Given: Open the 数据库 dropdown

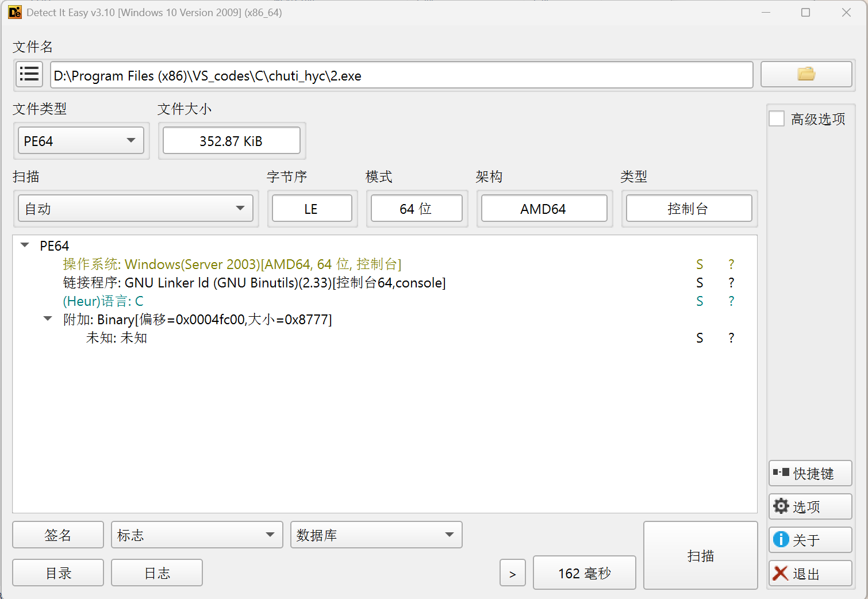Looking at the screenshot, I should pyautogui.click(x=376, y=535).
